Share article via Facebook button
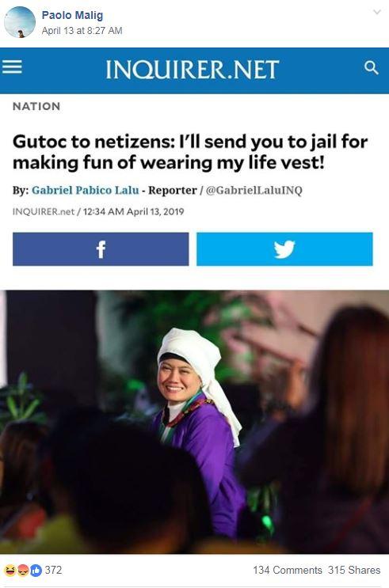 tap(101, 249)
